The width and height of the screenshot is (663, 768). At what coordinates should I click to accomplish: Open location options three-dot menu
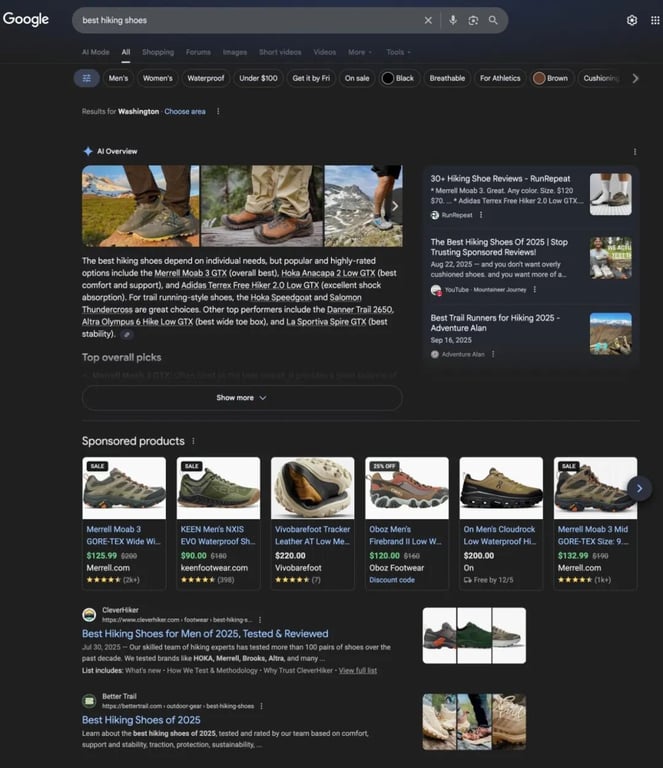click(x=218, y=112)
